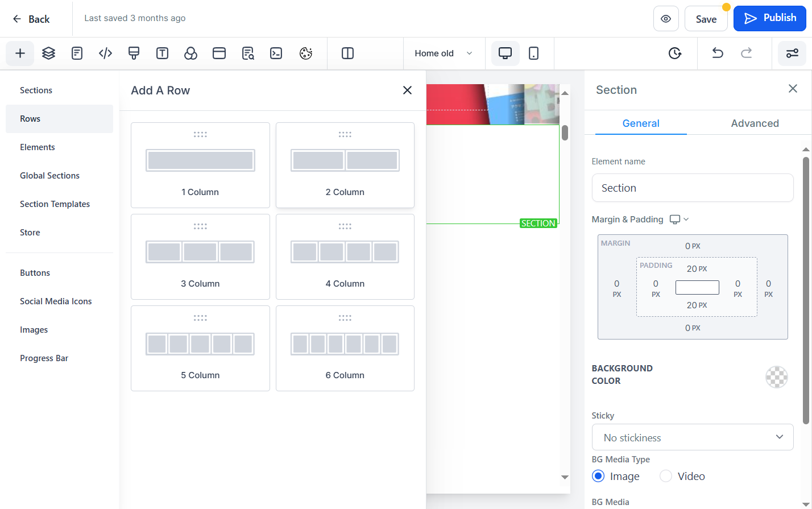Choose the 3 Column row layout
This screenshot has width=812, height=509.
[200, 256]
